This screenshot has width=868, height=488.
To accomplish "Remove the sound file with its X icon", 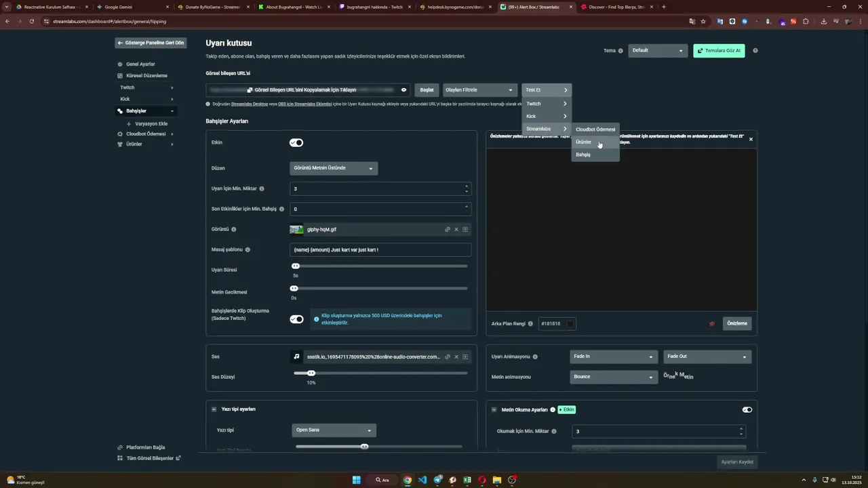I will (456, 357).
